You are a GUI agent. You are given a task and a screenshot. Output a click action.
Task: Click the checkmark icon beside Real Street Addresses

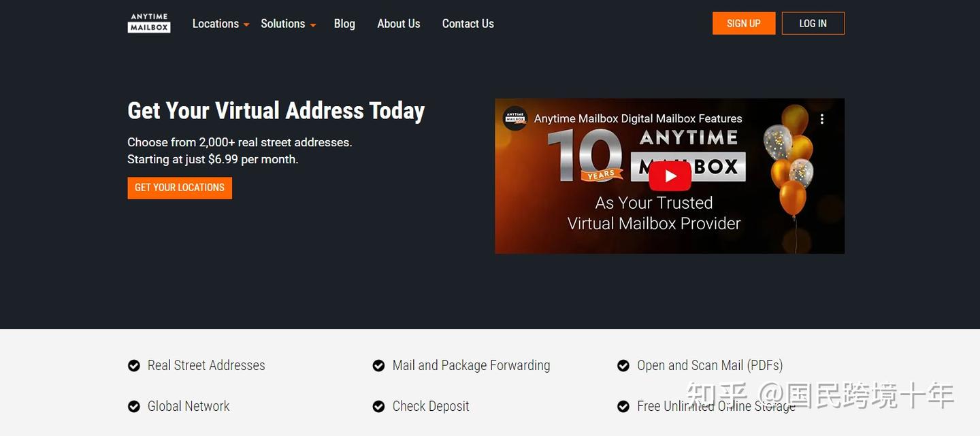click(134, 366)
